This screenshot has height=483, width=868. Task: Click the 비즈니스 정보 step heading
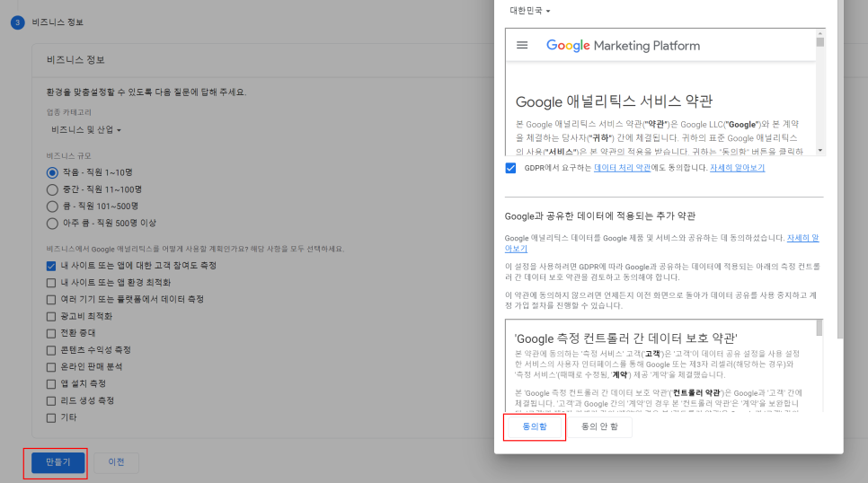click(x=58, y=22)
